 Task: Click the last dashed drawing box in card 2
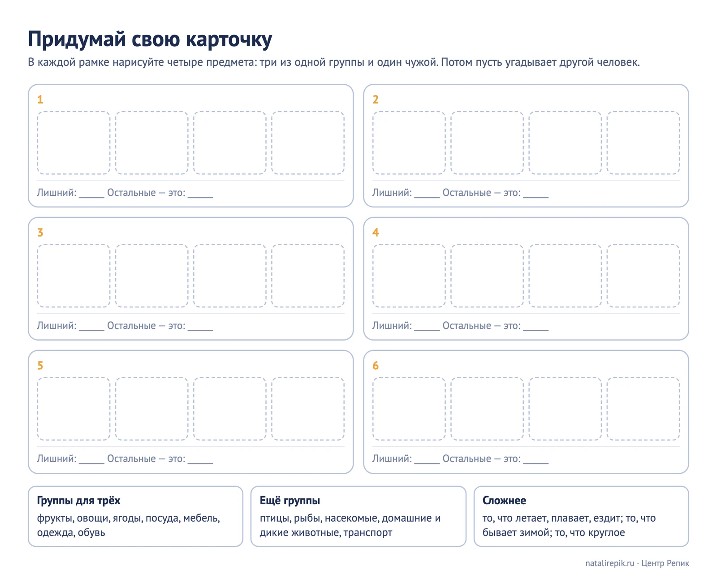643,143
